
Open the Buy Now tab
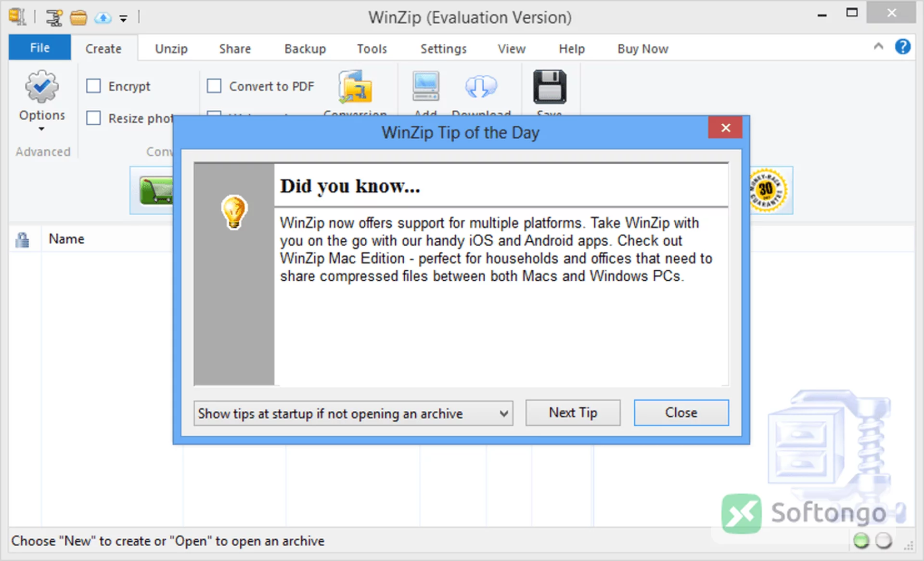pyautogui.click(x=643, y=49)
